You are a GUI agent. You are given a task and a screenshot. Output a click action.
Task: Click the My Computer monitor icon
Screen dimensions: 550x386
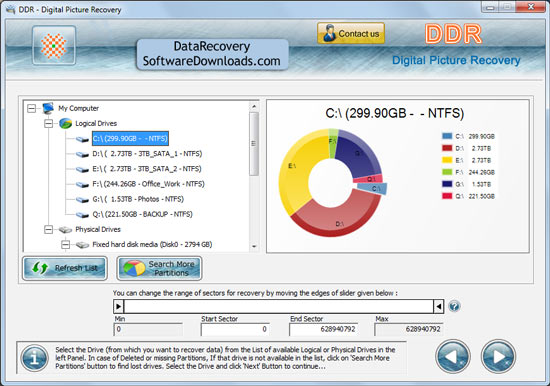[48, 108]
